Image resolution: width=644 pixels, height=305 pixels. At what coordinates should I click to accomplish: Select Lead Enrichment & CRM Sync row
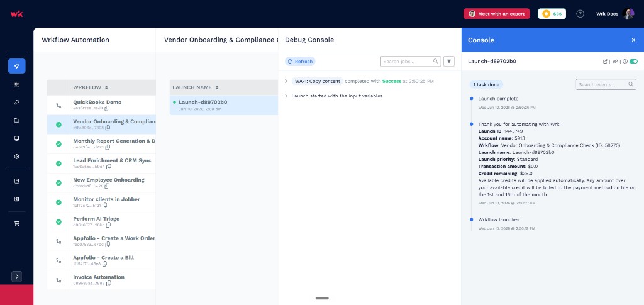tap(101, 164)
